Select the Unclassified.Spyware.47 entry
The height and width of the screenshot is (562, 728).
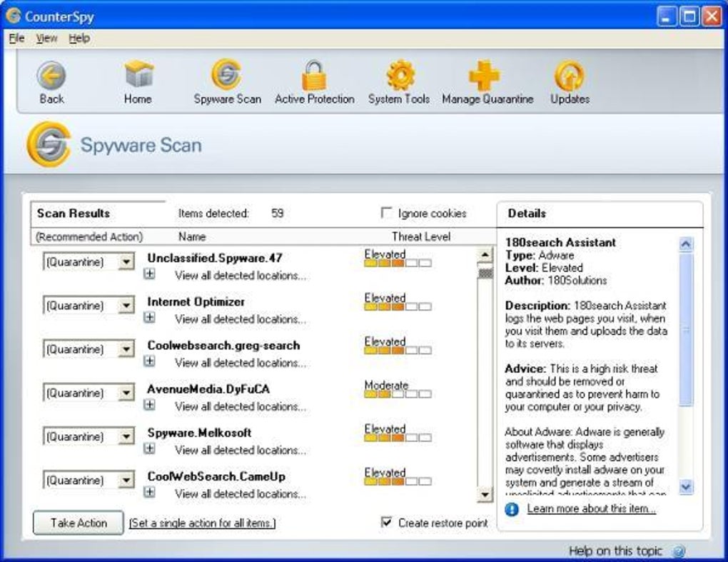tap(215, 259)
